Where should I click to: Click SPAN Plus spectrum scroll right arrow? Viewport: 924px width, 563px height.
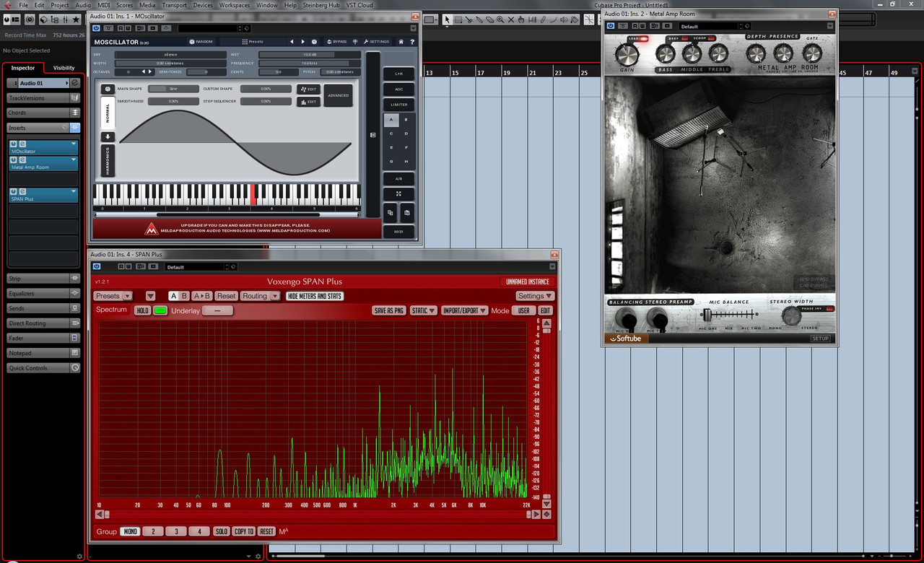(x=536, y=515)
